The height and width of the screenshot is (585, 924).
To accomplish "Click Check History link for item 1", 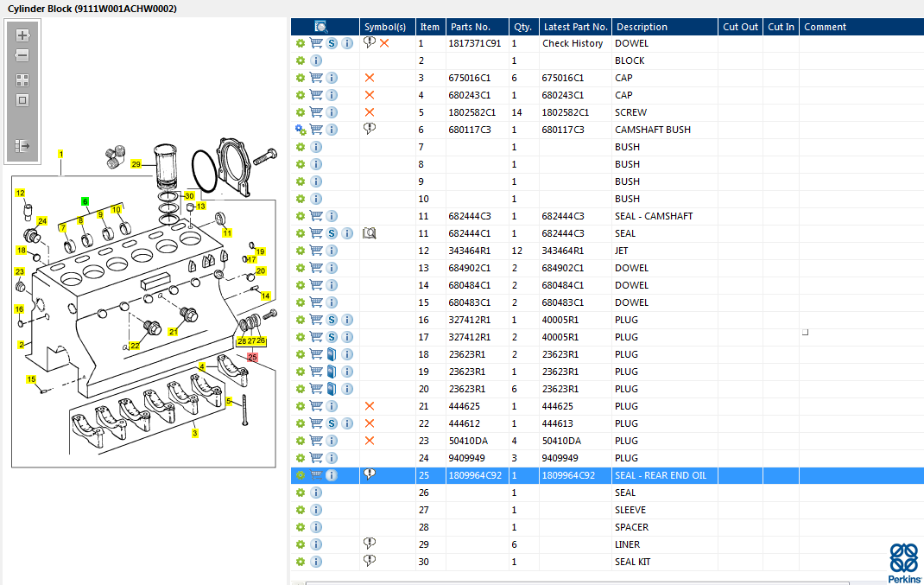I will coord(573,44).
